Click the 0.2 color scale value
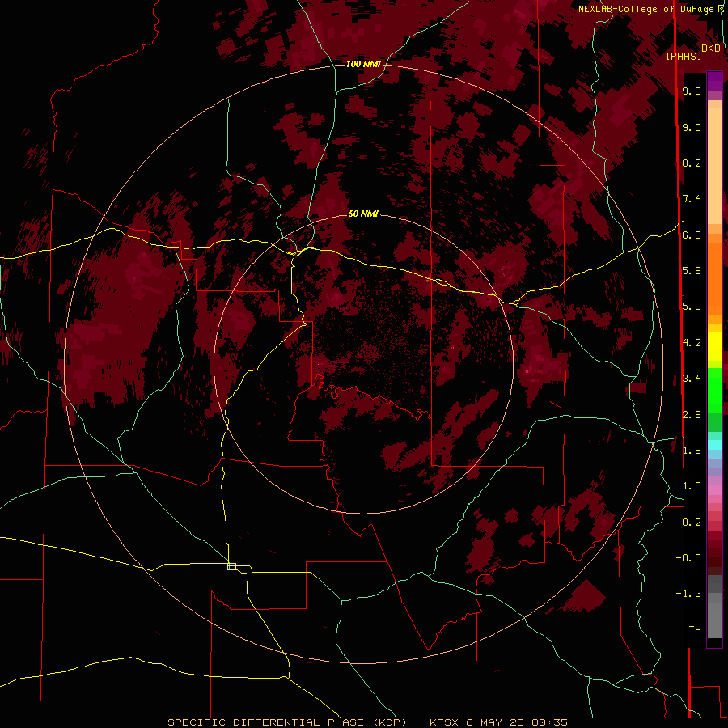This screenshot has width=728, height=728. pos(692,523)
